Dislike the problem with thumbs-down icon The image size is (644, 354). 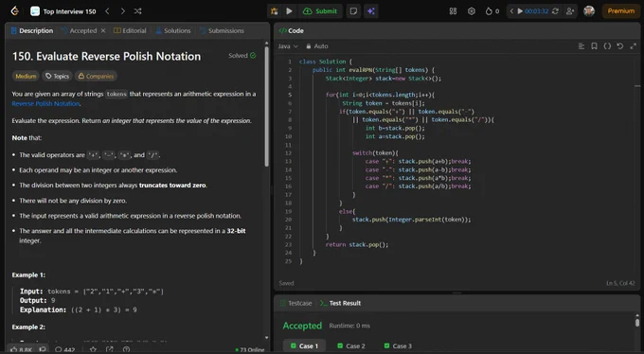click(x=43, y=349)
